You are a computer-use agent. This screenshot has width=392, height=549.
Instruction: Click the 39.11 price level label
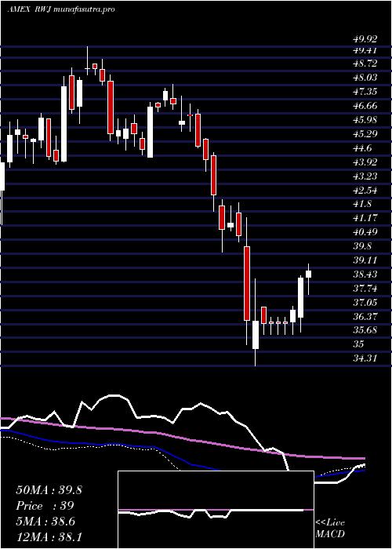(x=365, y=260)
